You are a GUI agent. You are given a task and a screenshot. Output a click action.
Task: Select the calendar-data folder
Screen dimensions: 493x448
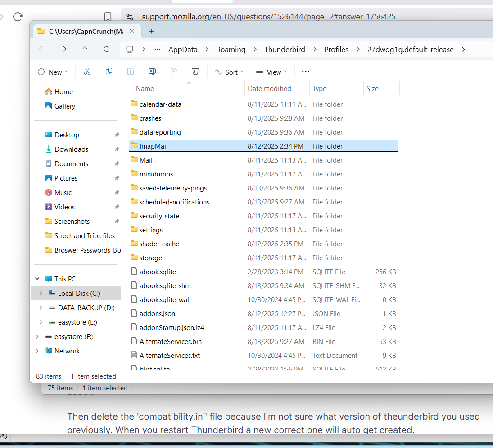point(160,104)
